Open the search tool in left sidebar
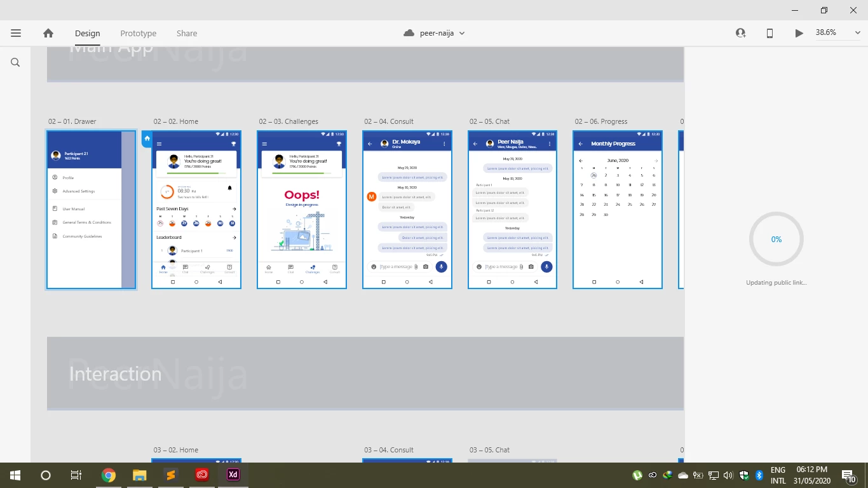 pyautogui.click(x=15, y=62)
